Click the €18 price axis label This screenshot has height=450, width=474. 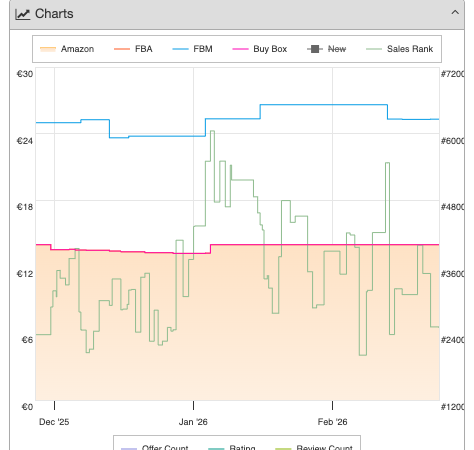tap(25, 207)
